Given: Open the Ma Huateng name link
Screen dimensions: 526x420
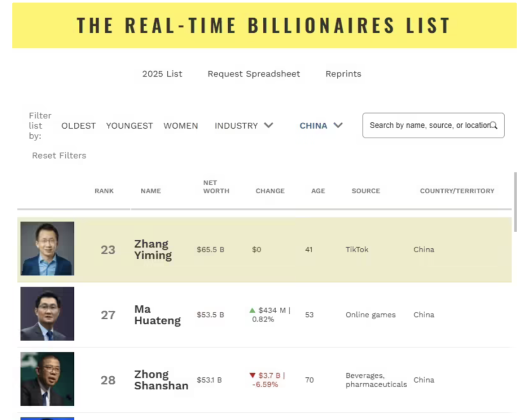Looking at the screenshot, I should pos(157,315).
